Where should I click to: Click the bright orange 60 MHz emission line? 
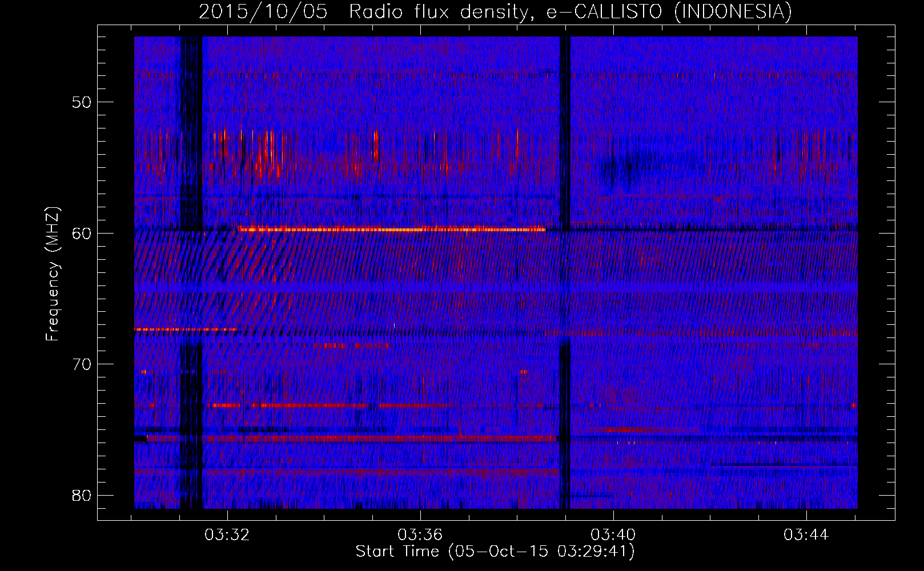[392, 230]
